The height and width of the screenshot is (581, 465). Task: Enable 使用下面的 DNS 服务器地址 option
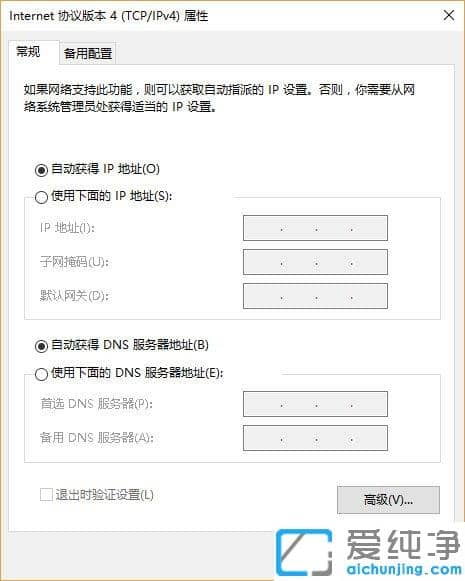(x=41, y=374)
